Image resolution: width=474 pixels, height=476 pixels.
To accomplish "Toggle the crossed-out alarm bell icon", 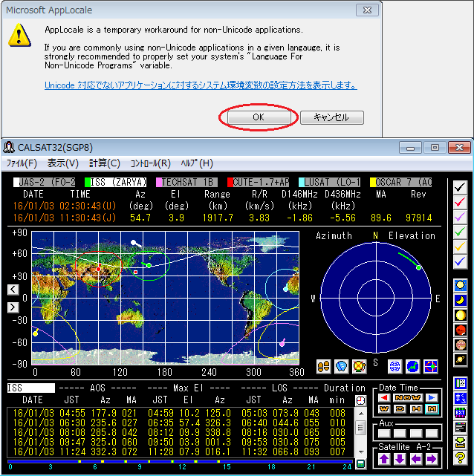I will (x=359, y=366).
